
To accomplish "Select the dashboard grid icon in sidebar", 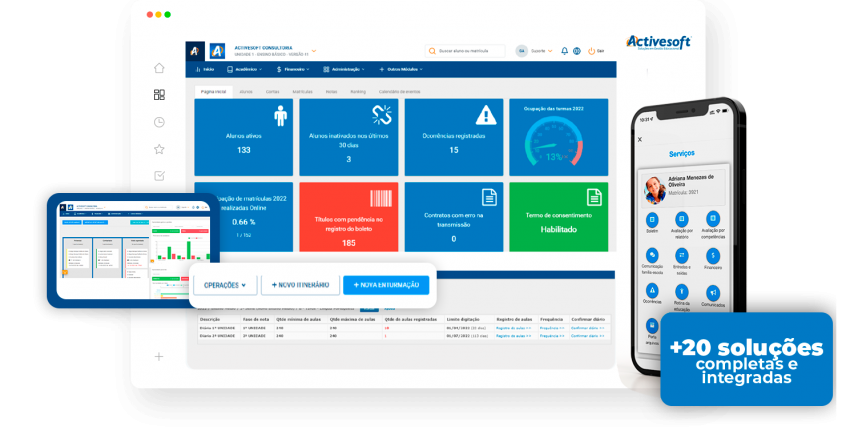I will coord(159,95).
